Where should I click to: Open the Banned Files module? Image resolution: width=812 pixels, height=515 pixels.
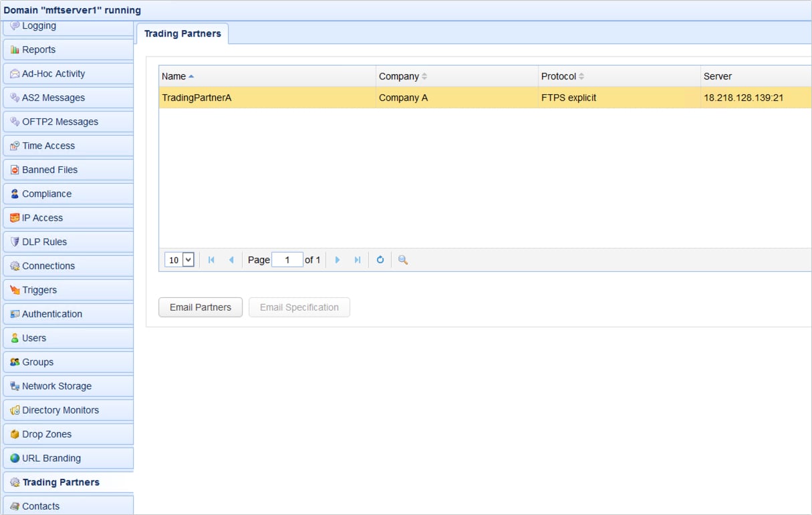coord(49,170)
